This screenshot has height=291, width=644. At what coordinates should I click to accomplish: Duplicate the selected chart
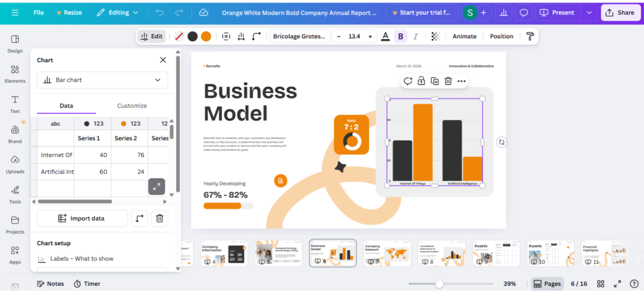(435, 81)
